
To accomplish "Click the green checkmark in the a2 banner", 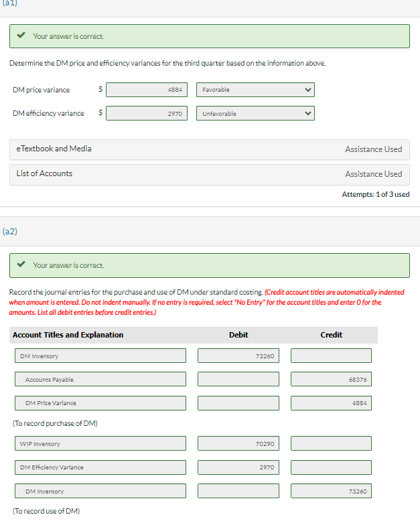I will 21,264.
